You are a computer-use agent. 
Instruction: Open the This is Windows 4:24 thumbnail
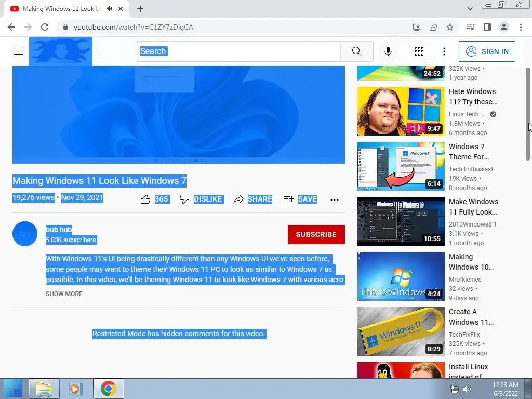401,276
